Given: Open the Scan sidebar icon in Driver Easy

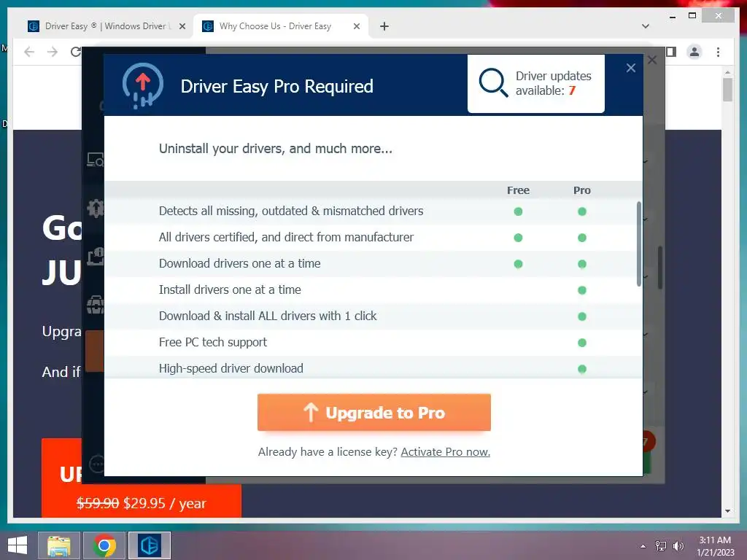Looking at the screenshot, I should pyautogui.click(x=96, y=160).
